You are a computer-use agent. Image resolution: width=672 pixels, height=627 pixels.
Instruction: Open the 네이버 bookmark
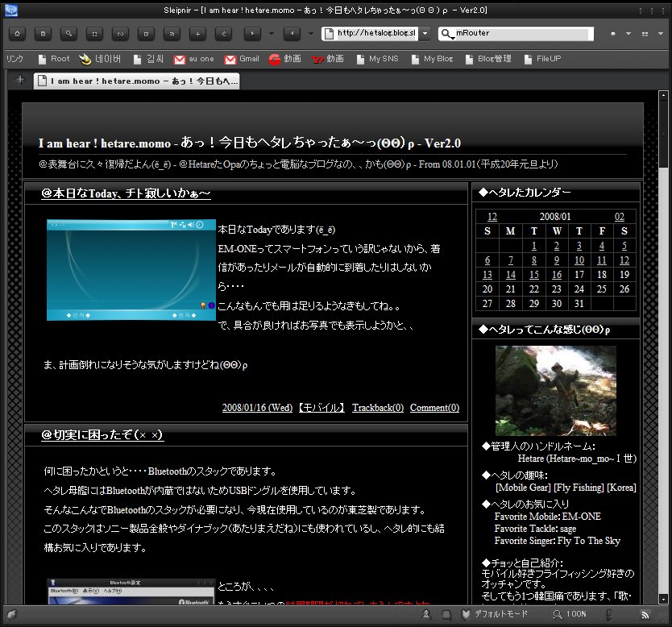(x=100, y=59)
